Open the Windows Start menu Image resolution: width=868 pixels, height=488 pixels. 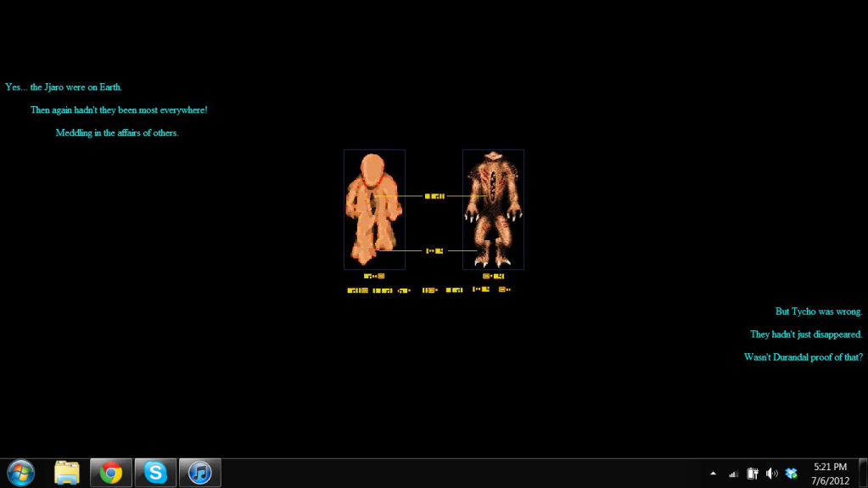[x=21, y=474]
